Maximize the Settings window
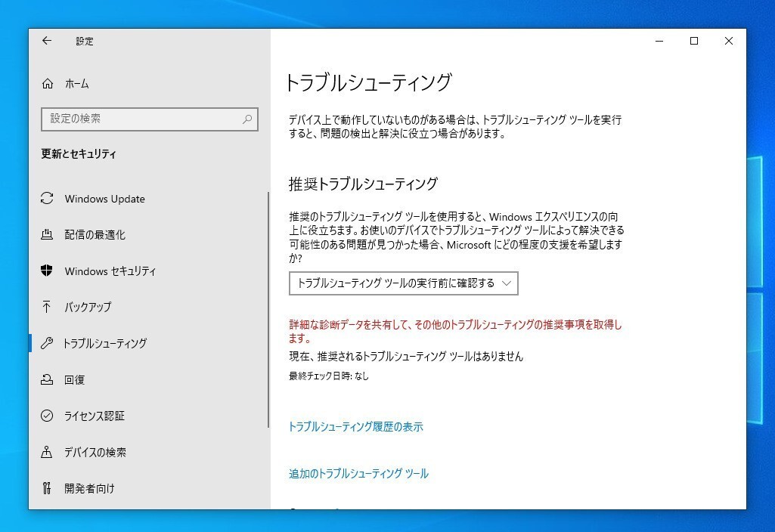 tap(694, 41)
